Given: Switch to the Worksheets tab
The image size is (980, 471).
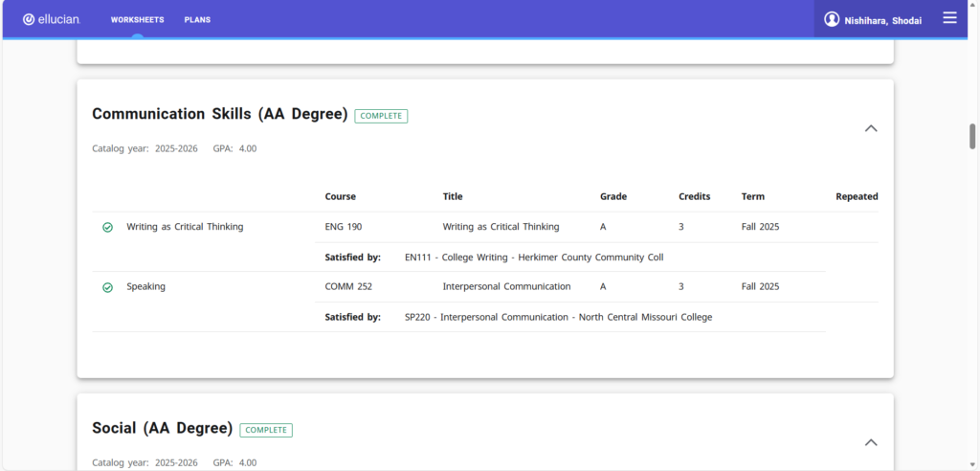Looking at the screenshot, I should click(137, 20).
